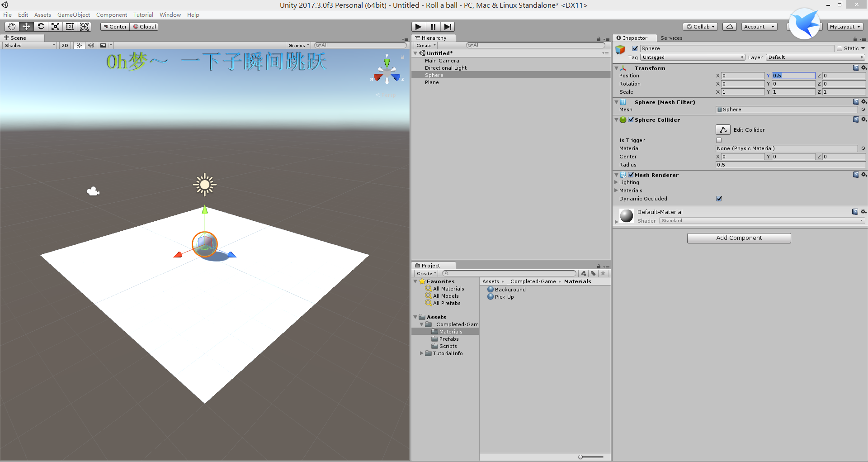Disable the Dynamic Occluded checkbox
868x462 pixels.
(719, 198)
